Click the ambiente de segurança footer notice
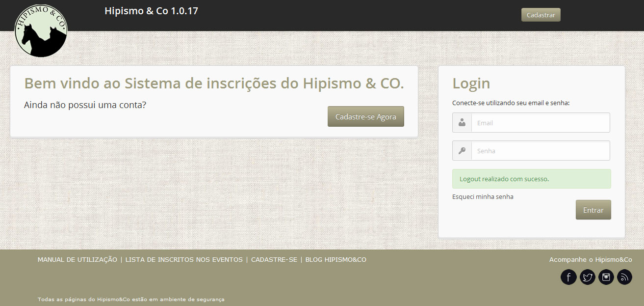The width and height of the screenshot is (644, 306). 131,299
